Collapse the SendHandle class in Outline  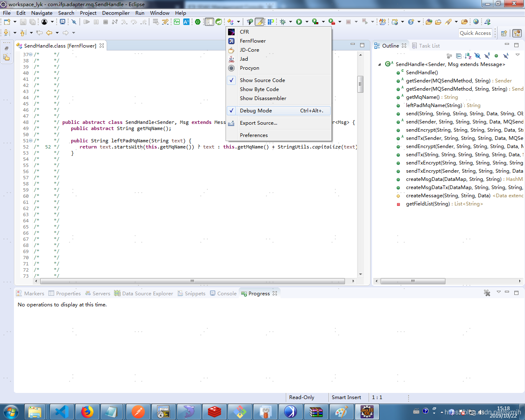(379, 64)
